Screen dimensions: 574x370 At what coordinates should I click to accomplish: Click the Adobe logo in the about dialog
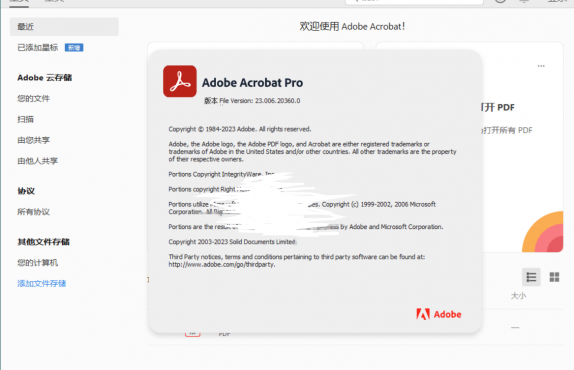click(439, 314)
